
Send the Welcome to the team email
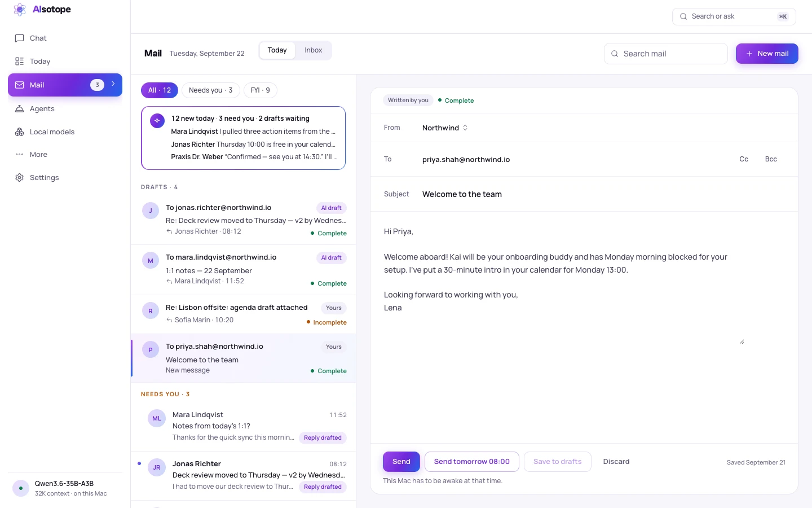pyautogui.click(x=401, y=462)
